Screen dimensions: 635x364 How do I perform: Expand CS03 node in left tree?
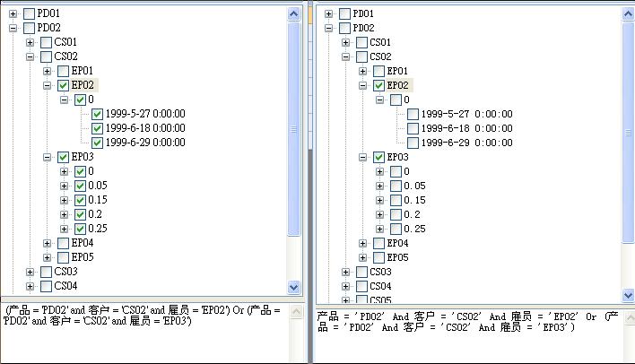pos(30,272)
